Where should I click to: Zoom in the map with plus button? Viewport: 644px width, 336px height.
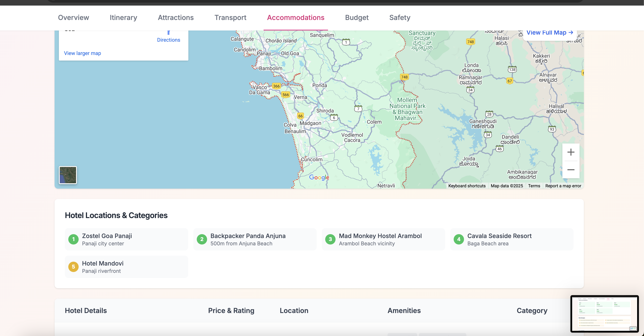[571, 152]
